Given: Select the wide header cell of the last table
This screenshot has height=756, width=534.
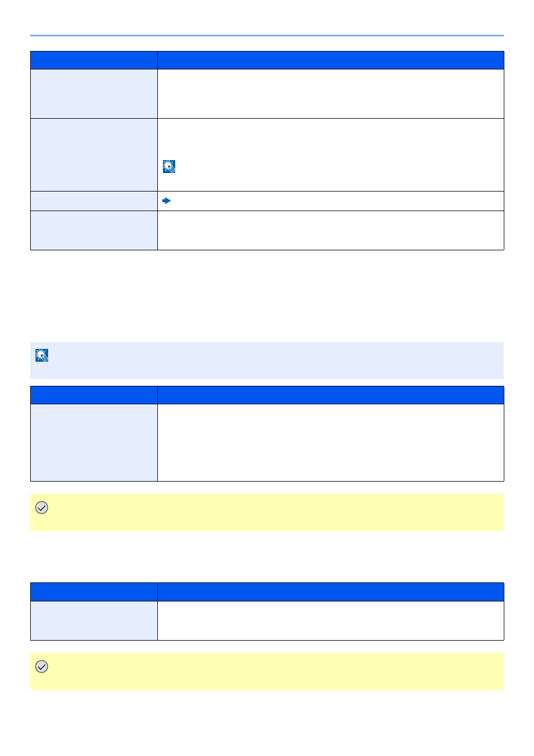Looking at the screenshot, I should tap(331, 592).
